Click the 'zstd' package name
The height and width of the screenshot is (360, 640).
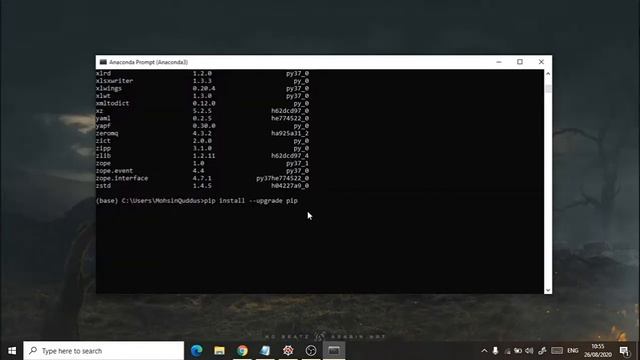coord(104,186)
